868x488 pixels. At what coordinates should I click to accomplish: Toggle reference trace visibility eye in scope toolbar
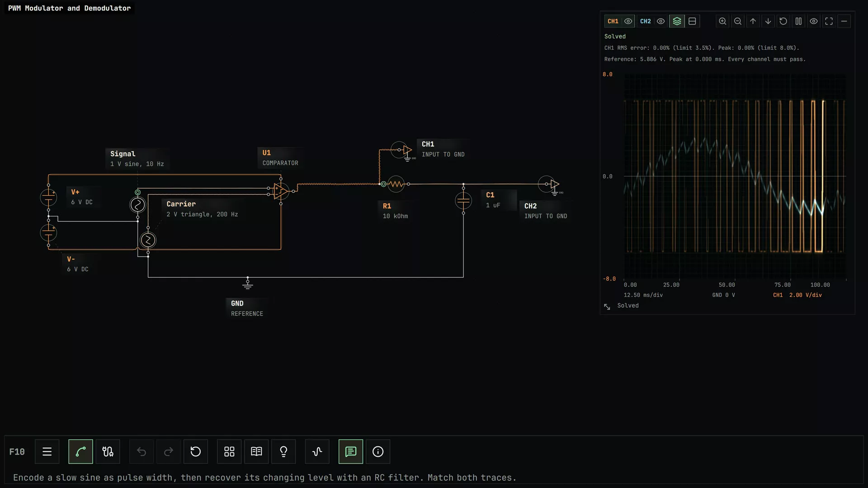(814, 21)
